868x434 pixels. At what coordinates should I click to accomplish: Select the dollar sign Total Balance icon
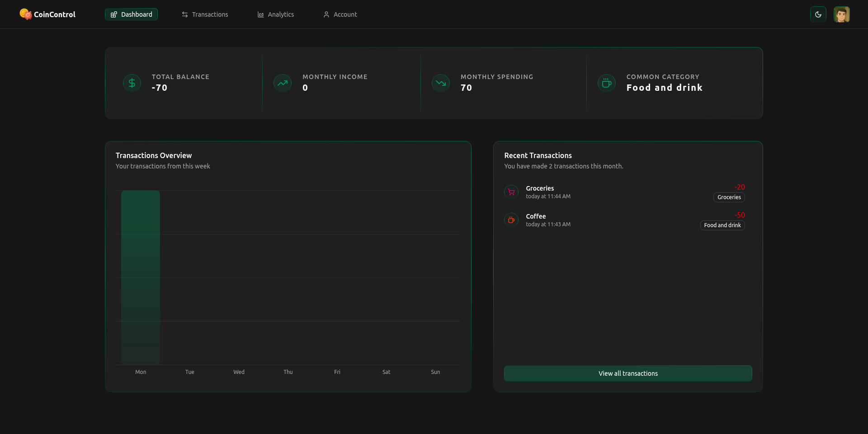coord(132,83)
